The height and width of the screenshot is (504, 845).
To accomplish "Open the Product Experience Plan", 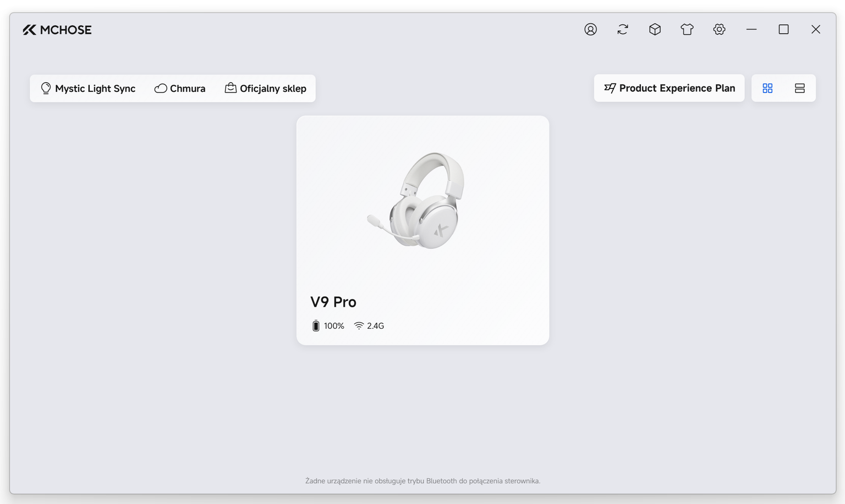I will 669,88.
